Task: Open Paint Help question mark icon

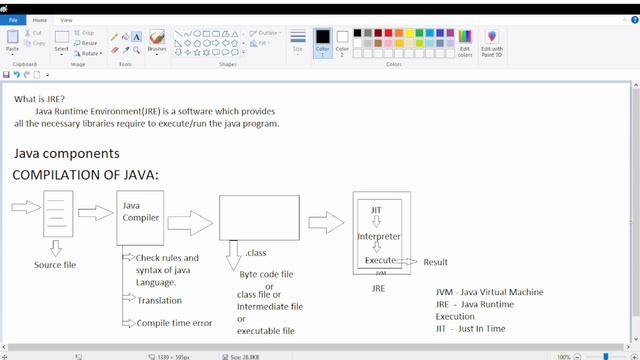Action: click(635, 20)
